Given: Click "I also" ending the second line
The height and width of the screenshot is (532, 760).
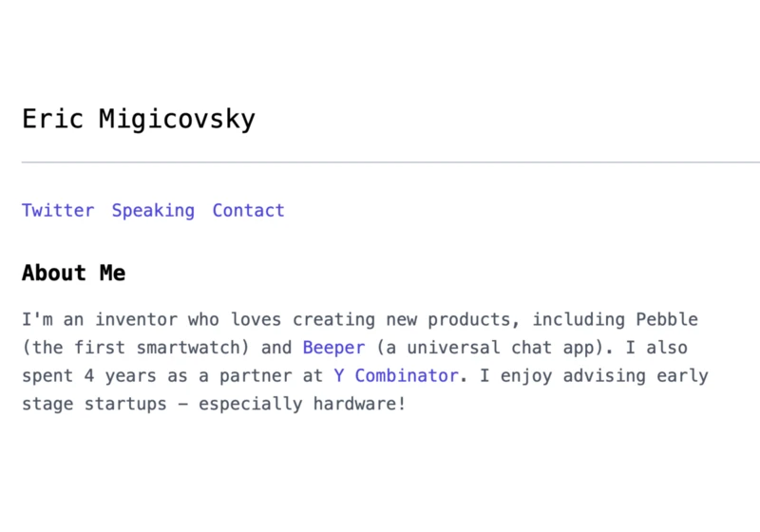Looking at the screenshot, I should click(x=656, y=348).
